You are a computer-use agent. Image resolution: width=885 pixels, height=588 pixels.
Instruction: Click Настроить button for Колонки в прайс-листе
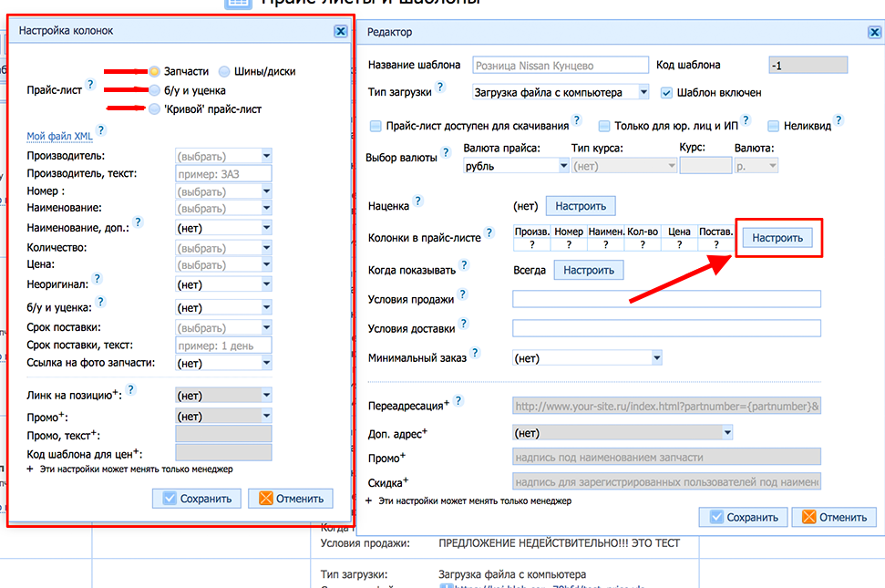point(777,238)
